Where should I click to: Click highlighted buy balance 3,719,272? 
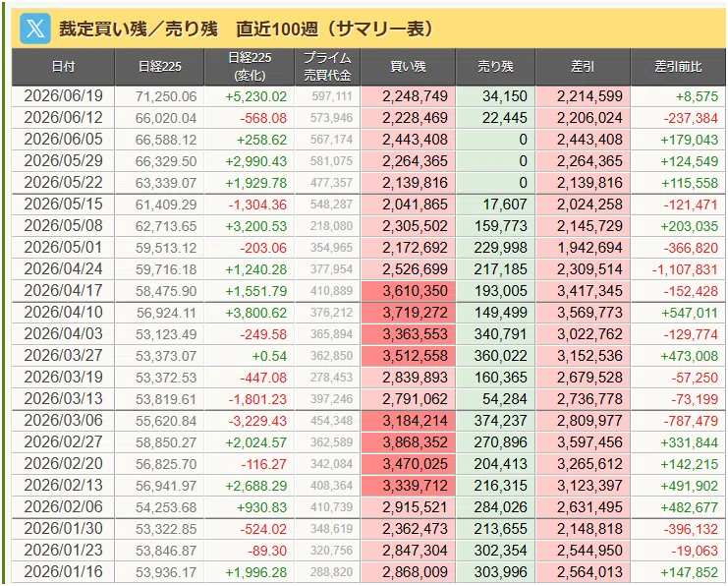click(x=415, y=313)
